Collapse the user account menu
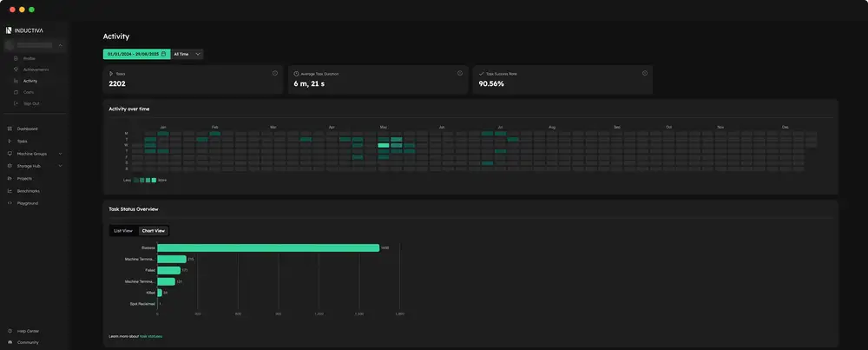The width and height of the screenshot is (868, 350). point(60,44)
